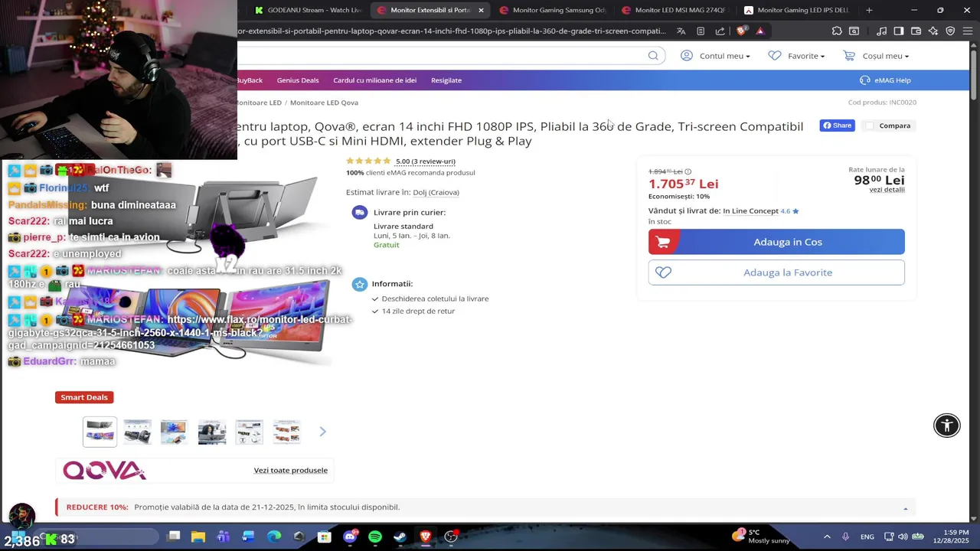Screen dimensions: 980x551
Task: Toggle the browser sidebar panel icon
Action: click(x=899, y=31)
